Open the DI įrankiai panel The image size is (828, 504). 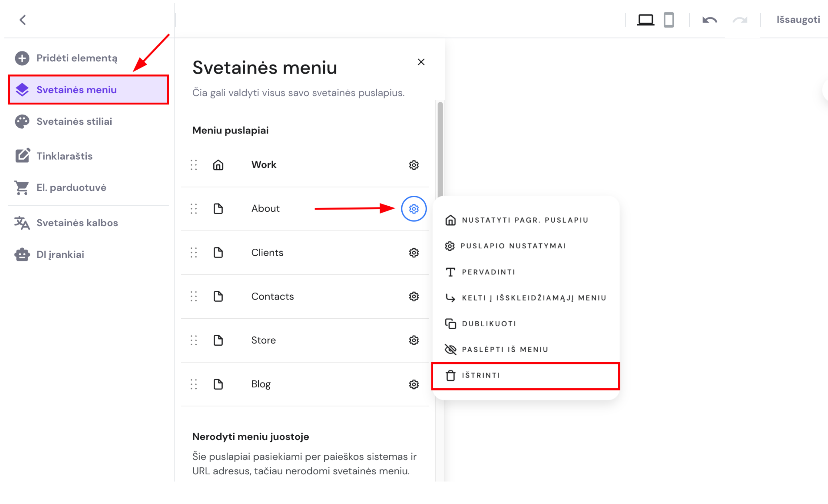pyautogui.click(x=60, y=254)
